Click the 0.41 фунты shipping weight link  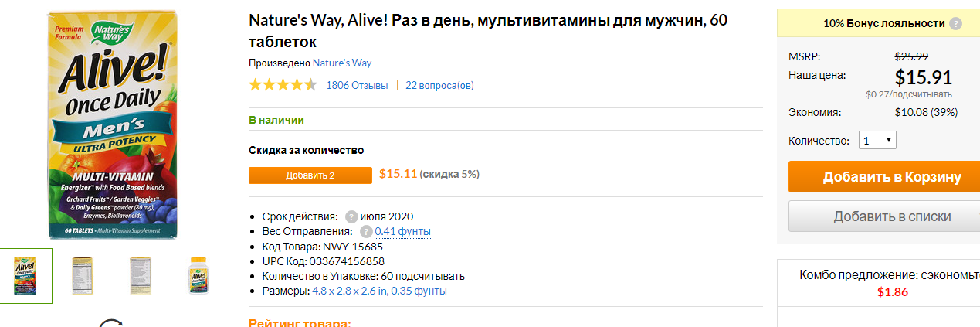402,231
